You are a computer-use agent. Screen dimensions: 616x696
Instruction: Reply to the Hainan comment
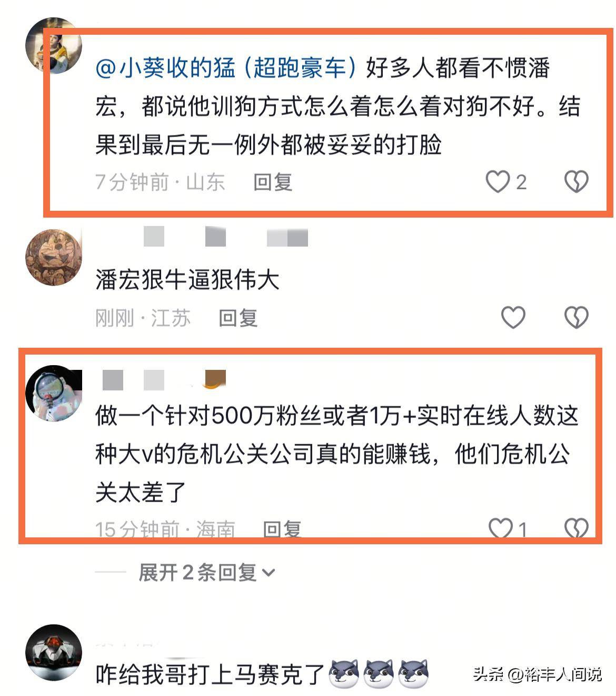282,528
